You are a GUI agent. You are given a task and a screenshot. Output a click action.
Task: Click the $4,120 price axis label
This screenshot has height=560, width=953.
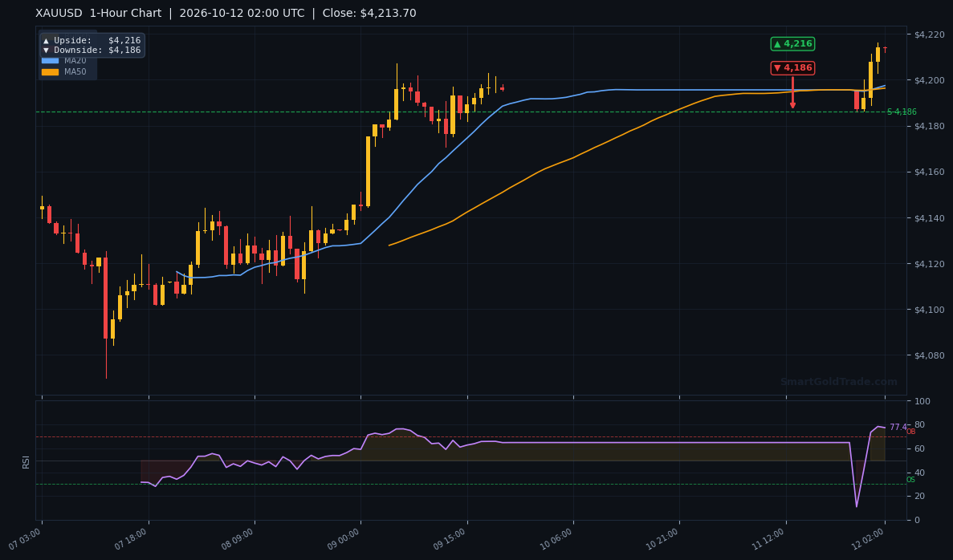click(x=929, y=264)
